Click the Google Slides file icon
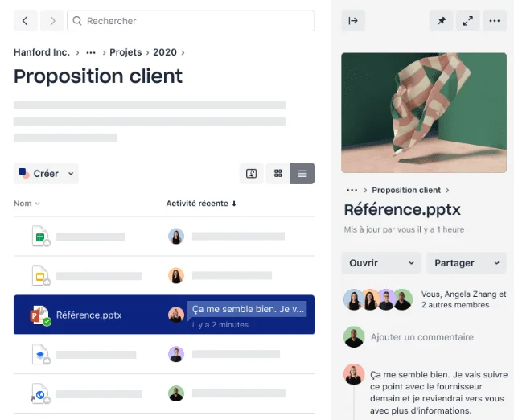The width and height of the screenshot is (514, 420). pyautogui.click(x=41, y=275)
